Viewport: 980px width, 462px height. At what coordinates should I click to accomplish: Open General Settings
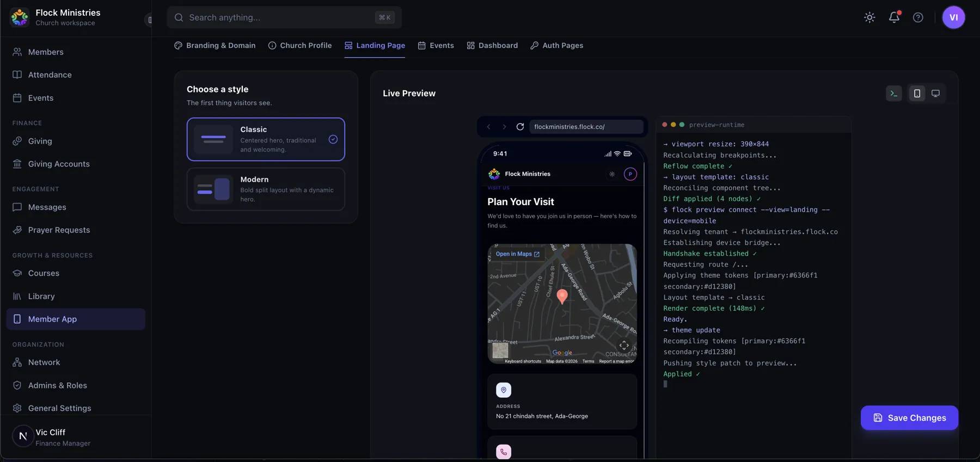pos(76,408)
